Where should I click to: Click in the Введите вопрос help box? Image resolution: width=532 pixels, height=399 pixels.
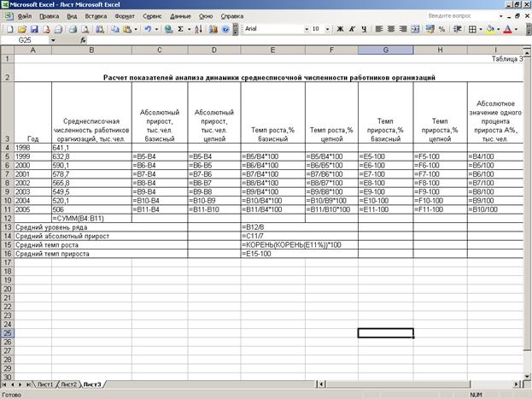click(461, 16)
